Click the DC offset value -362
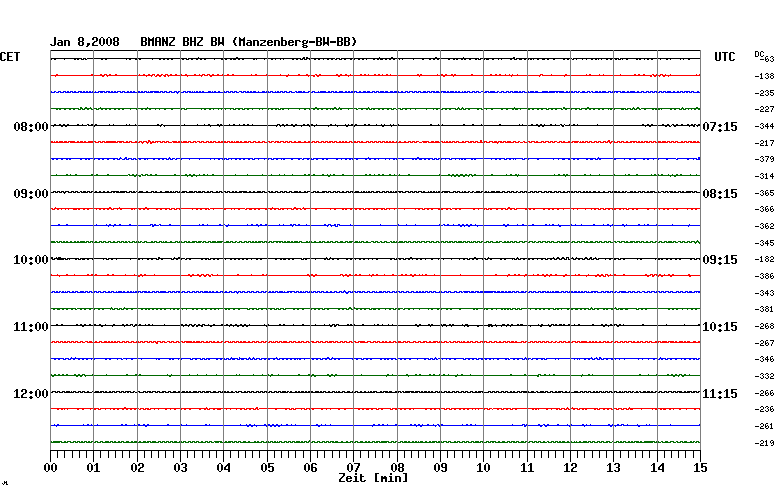Viewport: 780px width, 494px height. pos(765,226)
